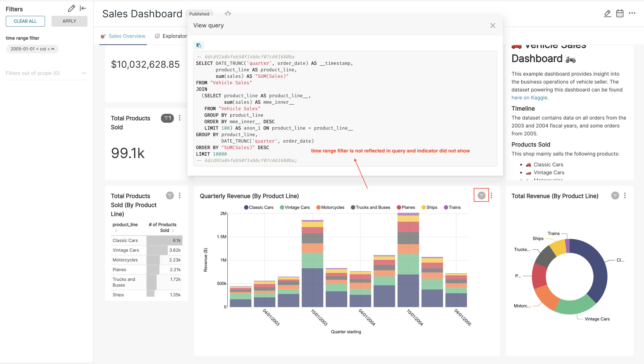
Task: Collapse the Filters sidebar panel
Action: tap(83, 8)
